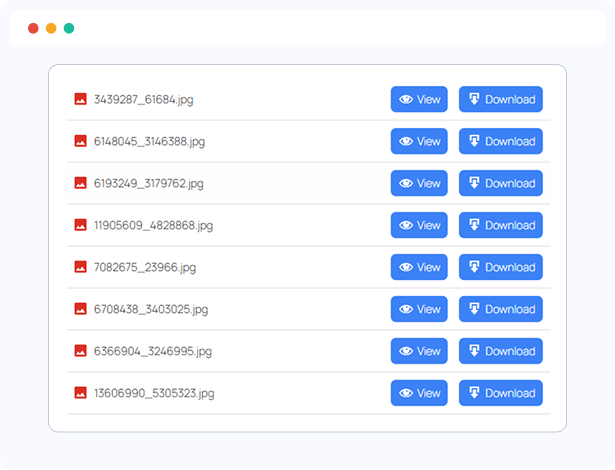Select the filename text 6366904_3246995.jpg
615x470 pixels.
point(153,352)
